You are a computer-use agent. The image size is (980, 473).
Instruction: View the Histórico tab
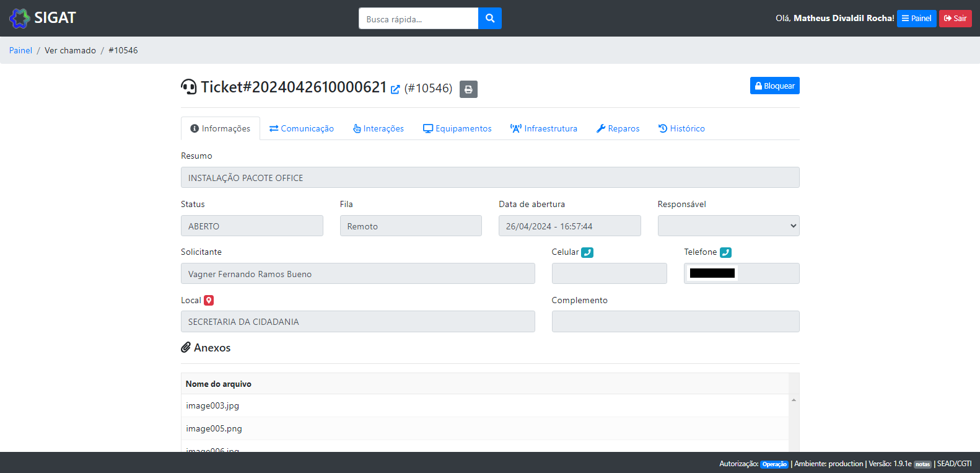pos(681,128)
